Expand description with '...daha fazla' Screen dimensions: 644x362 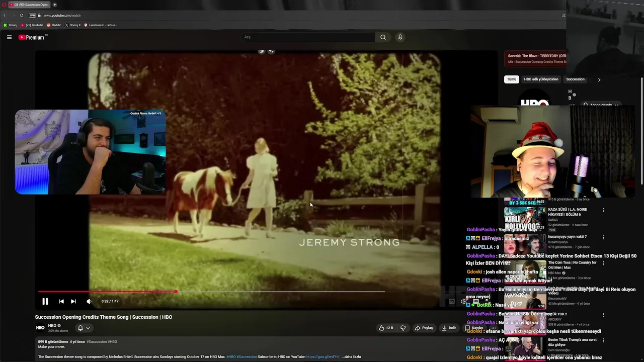(351, 357)
